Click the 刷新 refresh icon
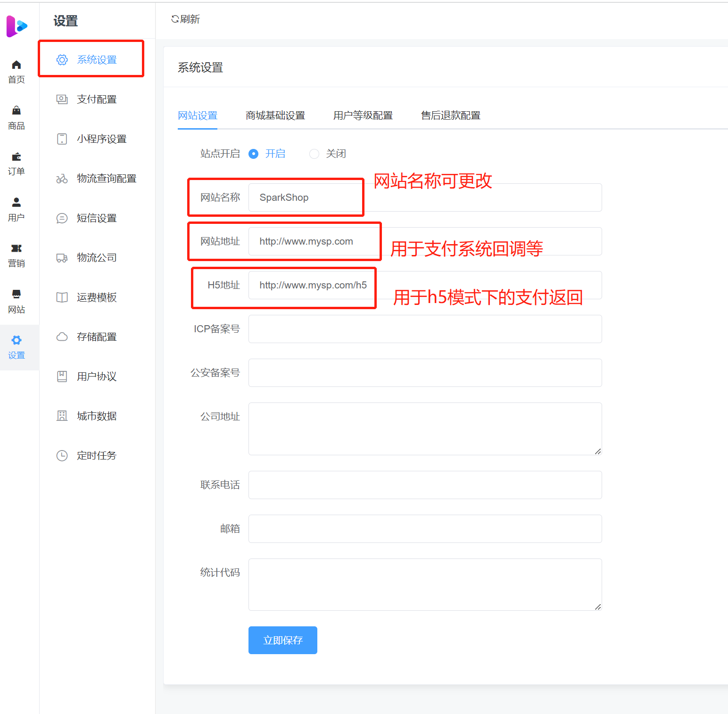Viewport: 728px width, 714px height. click(x=175, y=19)
